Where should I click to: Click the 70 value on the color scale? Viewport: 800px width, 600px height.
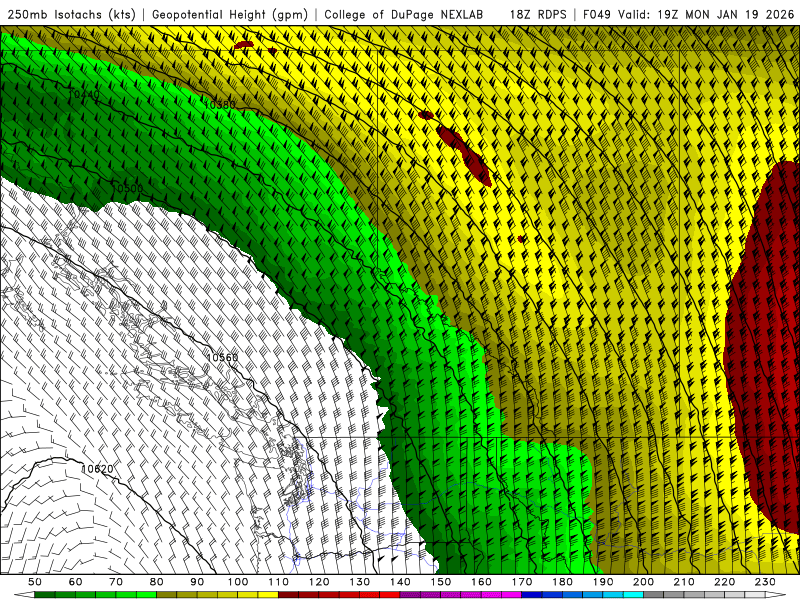116,582
